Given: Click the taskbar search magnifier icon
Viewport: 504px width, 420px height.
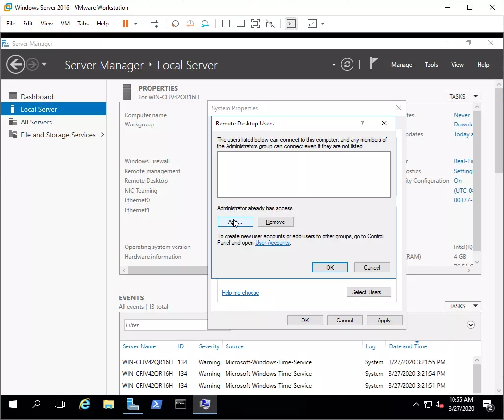Looking at the screenshot, I should (x=36, y=404).
